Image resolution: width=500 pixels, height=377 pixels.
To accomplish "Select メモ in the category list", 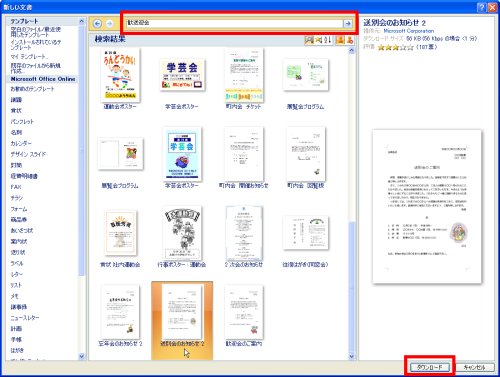I will click(14, 296).
